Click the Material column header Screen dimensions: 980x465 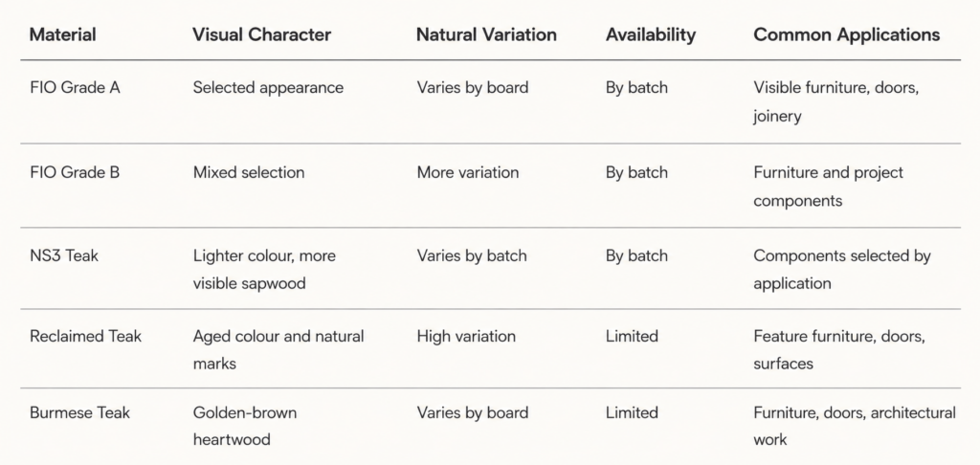pyautogui.click(x=62, y=34)
